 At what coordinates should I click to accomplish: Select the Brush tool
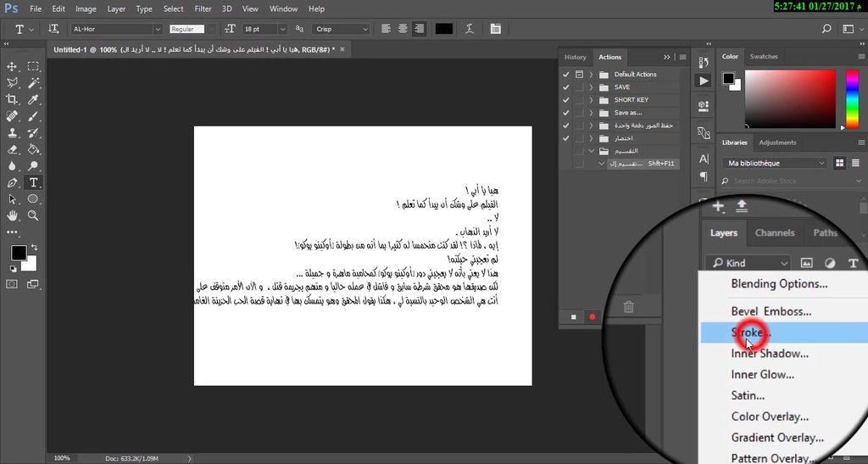(x=33, y=116)
